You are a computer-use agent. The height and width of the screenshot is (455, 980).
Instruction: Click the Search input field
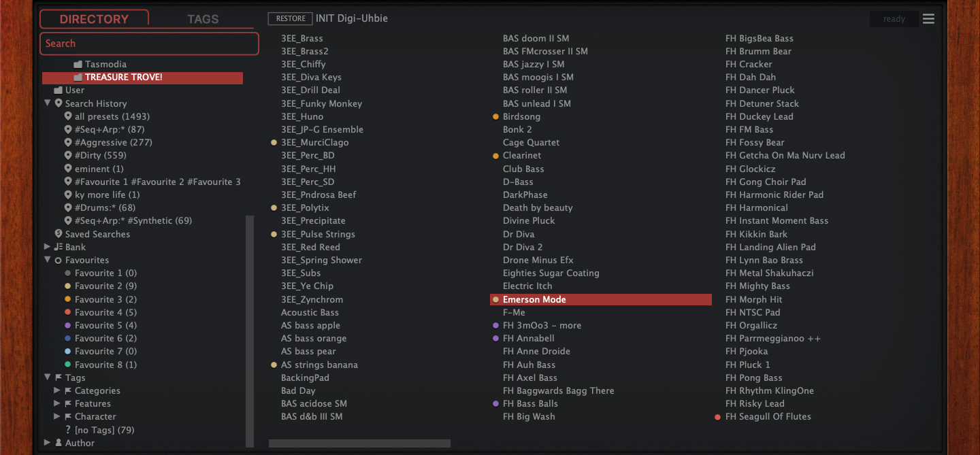click(149, 44)
